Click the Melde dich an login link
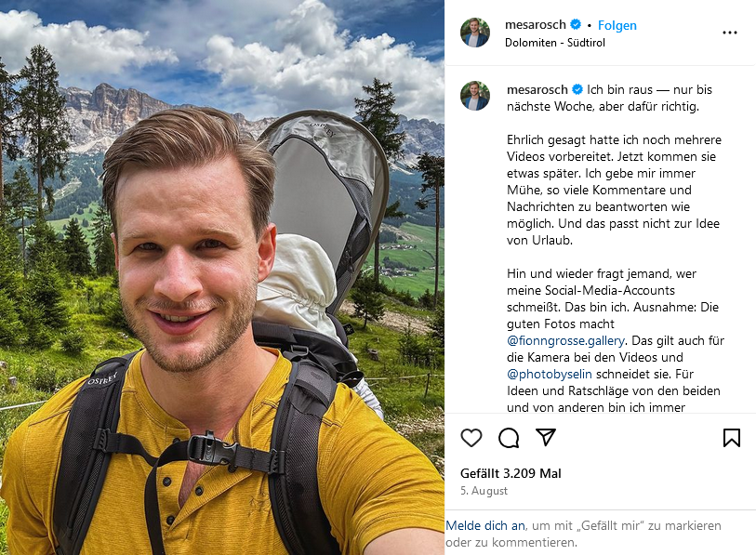 (x=485, y=525)
